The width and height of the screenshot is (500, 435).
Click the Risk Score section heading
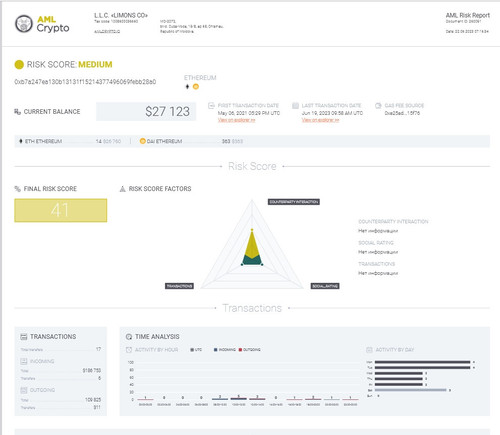coord(252,166)
